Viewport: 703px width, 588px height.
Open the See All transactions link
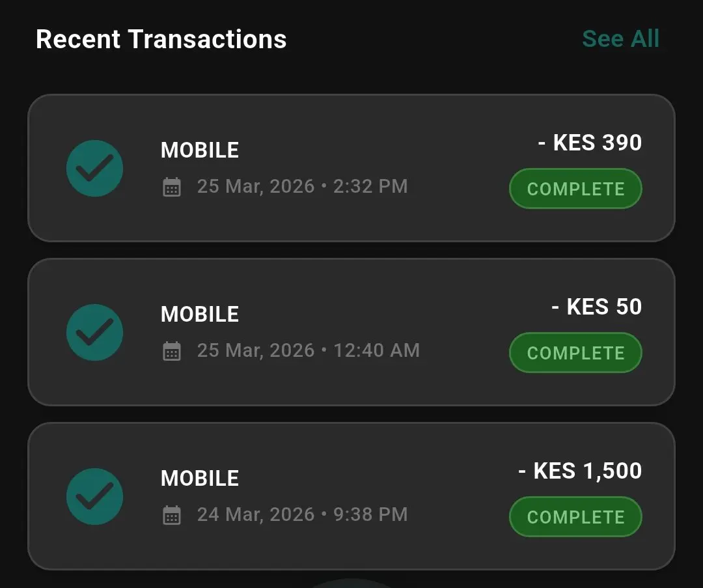pos(620,39)
